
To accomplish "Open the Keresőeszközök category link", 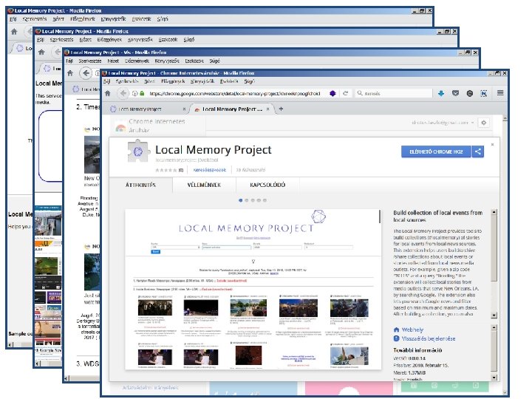I will tap(210, 170).
